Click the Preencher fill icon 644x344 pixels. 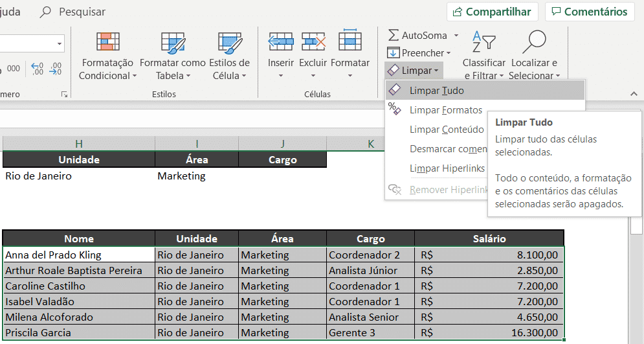point(393,53)
